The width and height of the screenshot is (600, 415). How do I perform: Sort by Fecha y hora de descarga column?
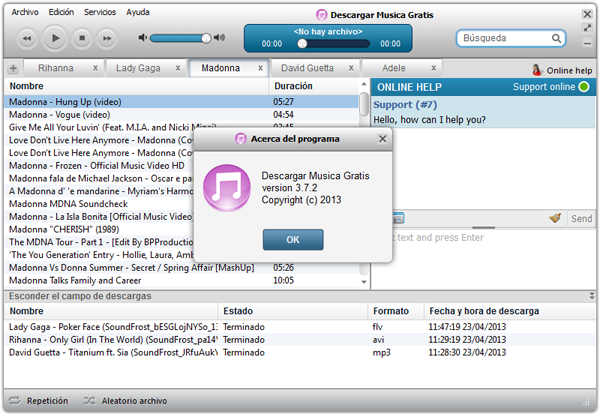[x=510, y=311]
